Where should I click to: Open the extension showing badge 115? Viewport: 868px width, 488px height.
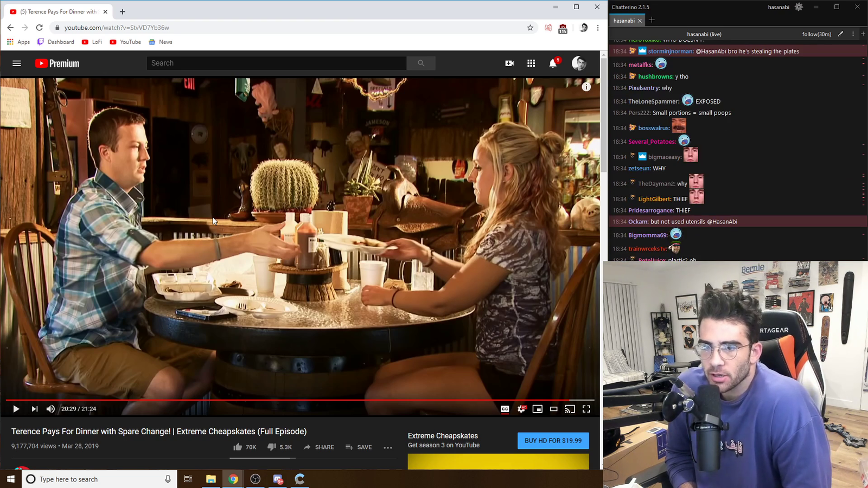[563, 28]
